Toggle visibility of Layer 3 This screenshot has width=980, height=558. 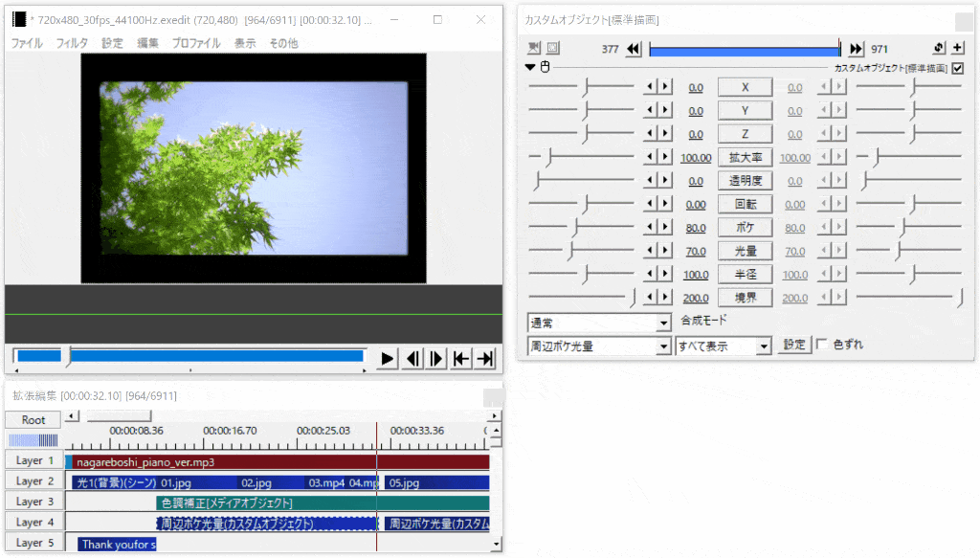click(x=34, y=502)
